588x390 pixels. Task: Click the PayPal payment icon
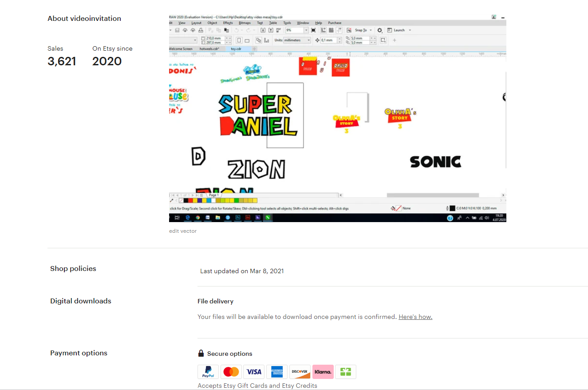208,372
